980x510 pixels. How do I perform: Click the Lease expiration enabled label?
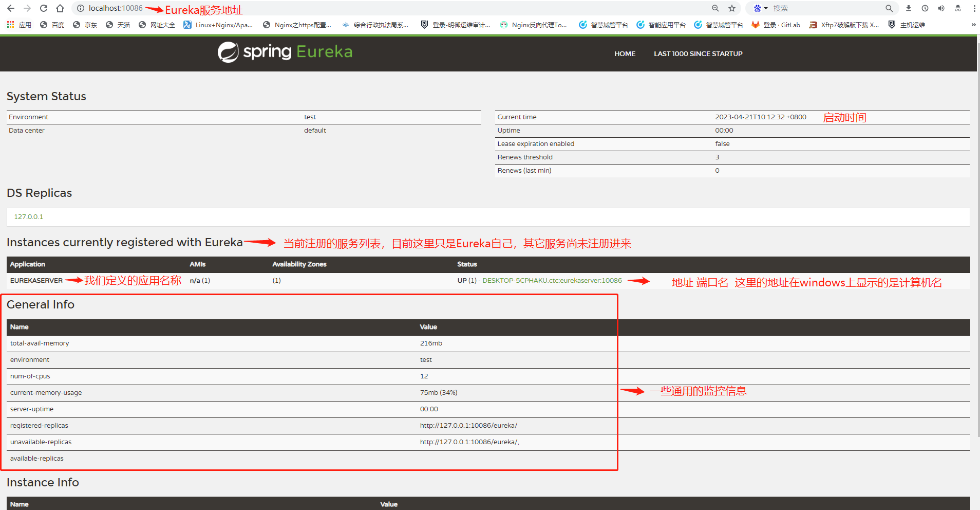[536, 143]
